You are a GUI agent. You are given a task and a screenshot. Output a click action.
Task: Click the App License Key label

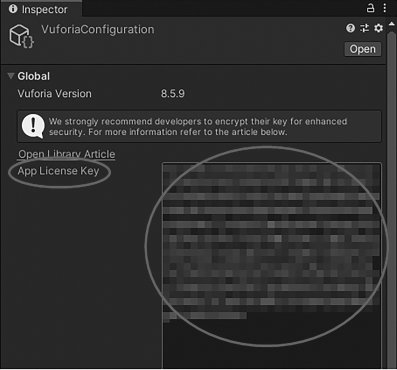pyautogui.click(x=58, y=171)
